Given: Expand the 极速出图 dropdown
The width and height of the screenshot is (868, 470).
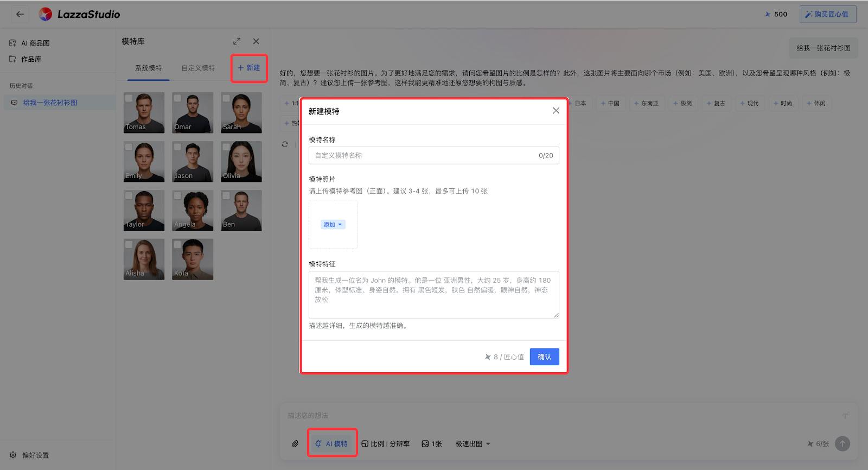Looking at the screenshot, I should tap(473, 444).
